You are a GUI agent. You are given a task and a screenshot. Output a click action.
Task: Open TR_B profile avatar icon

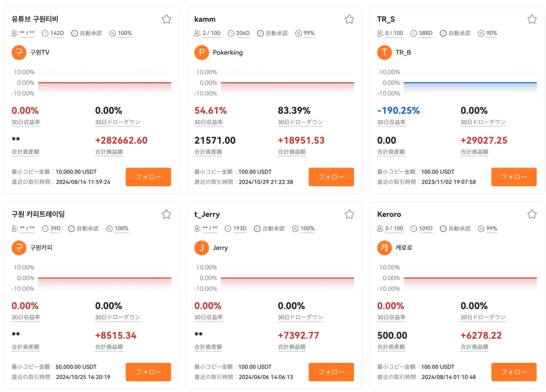coord(384,53)
